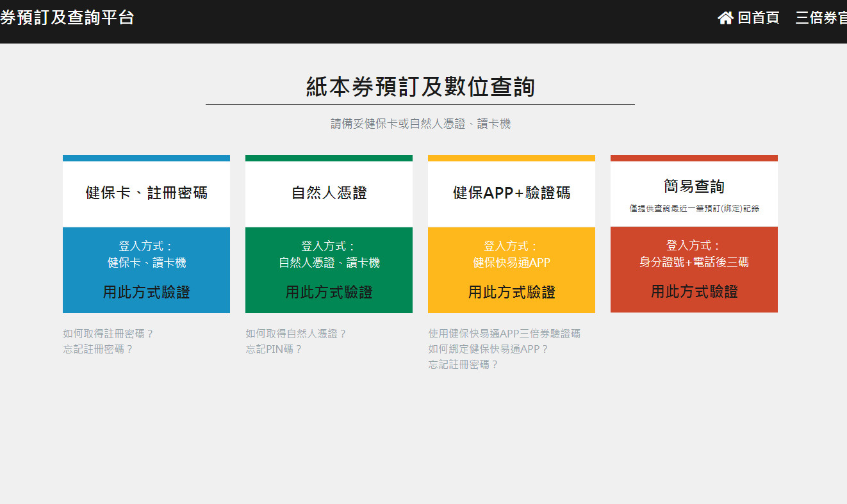The width and height of the screenshot is (847, 504).
Task: Select the 自然人憑證 card header
Action: coord(329,193)
